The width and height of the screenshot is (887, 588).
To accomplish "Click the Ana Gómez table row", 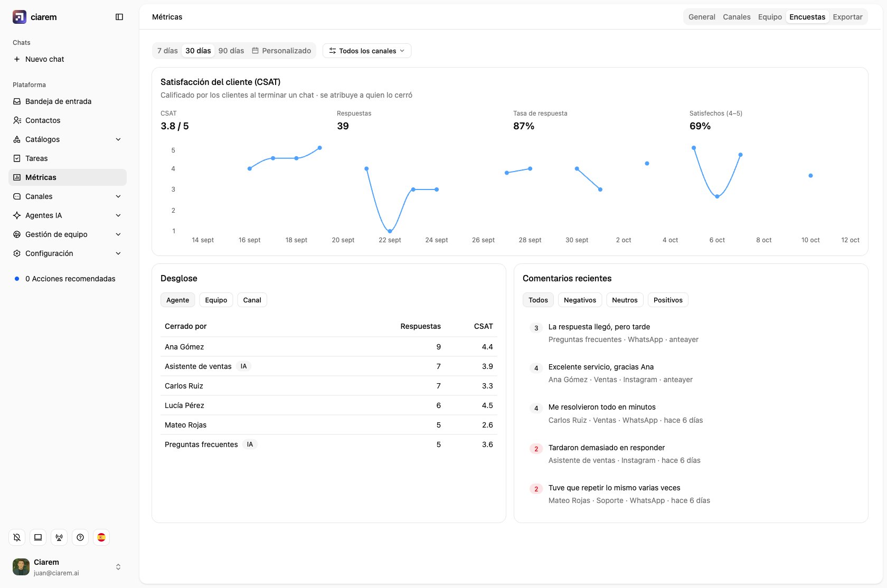I will pos(329,347).
